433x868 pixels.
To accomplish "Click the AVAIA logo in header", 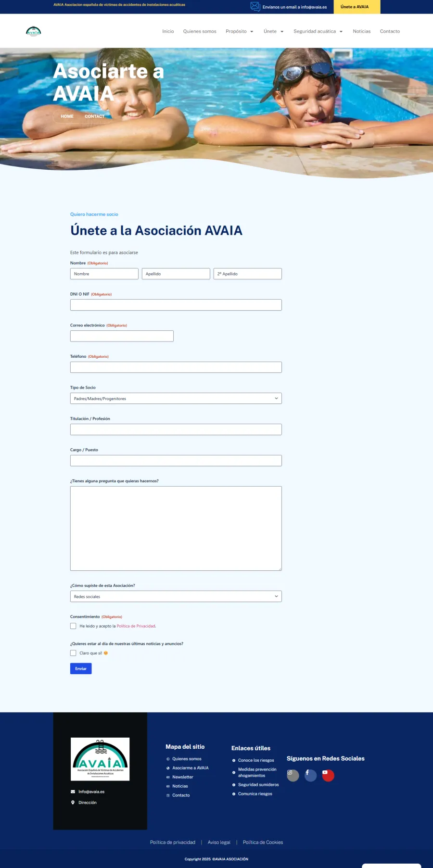I will [33, 31].
